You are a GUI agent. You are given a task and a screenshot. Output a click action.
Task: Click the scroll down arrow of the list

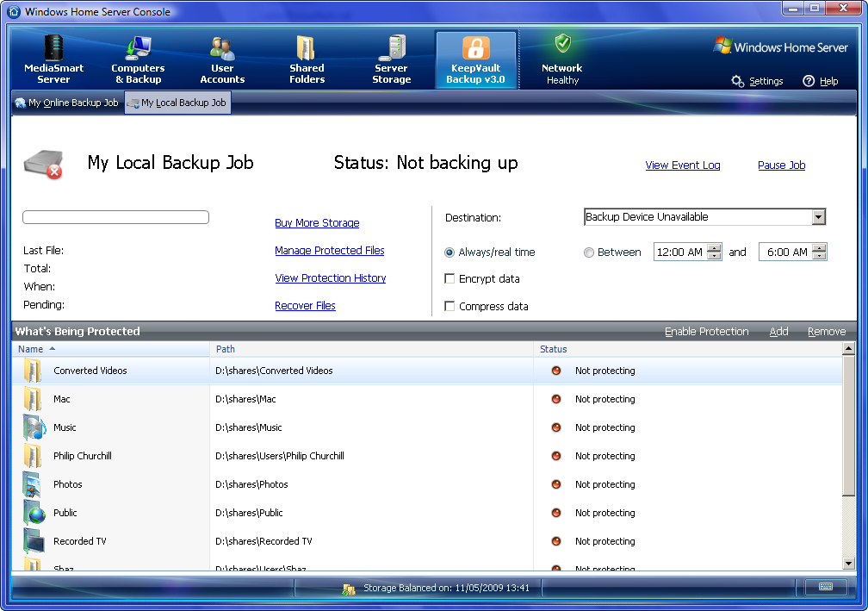pos(848,564)
